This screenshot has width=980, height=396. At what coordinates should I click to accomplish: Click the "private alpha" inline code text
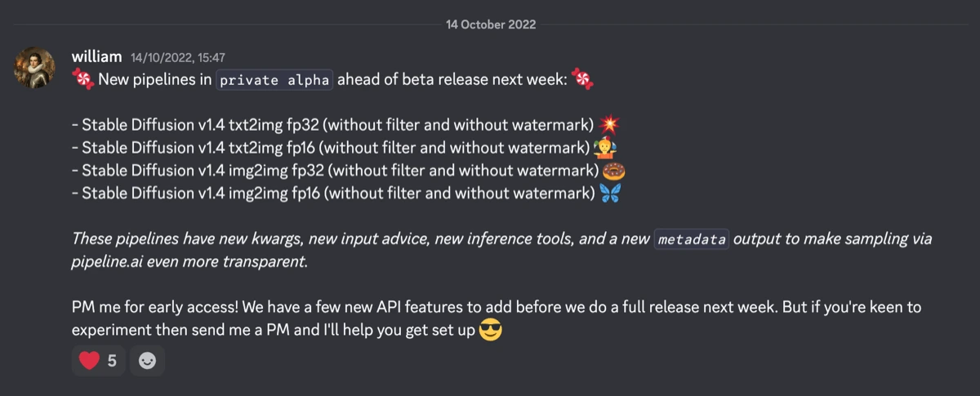click(x=274, y=80)
